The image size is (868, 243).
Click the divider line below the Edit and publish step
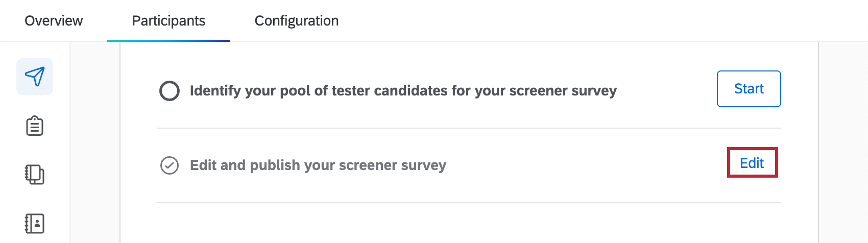click(x=469, y=203)
